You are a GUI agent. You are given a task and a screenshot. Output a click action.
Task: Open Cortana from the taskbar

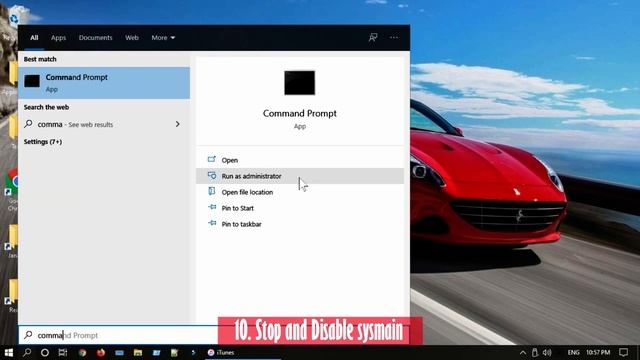pyautogui.click(x=45, y=352)
